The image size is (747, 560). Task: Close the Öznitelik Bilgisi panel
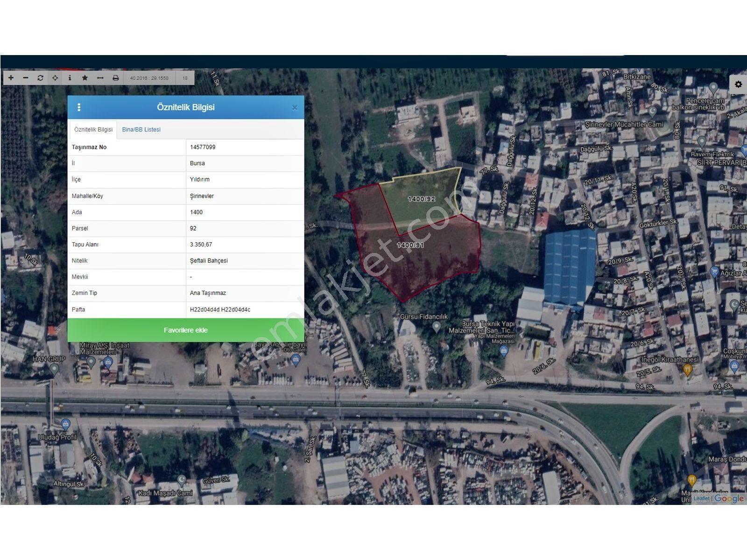[x=295, y=107]
